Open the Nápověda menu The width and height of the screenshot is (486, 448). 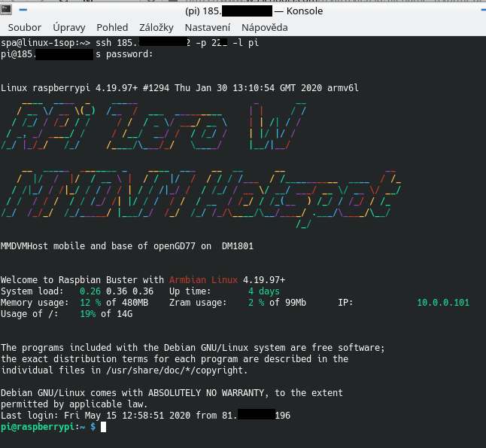click(x=264, y=28)
